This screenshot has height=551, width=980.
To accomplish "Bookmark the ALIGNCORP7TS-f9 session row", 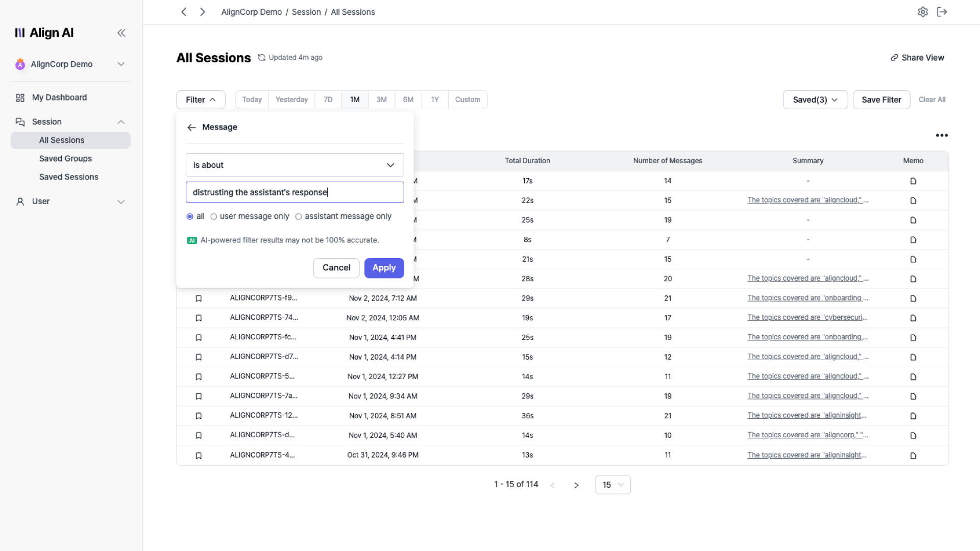I will click(199, 298).
